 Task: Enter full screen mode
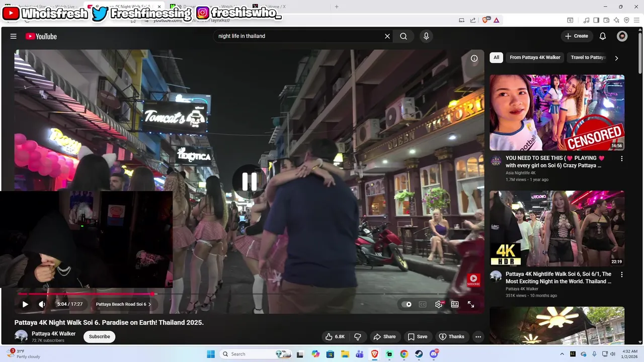[x=471, y=304]
